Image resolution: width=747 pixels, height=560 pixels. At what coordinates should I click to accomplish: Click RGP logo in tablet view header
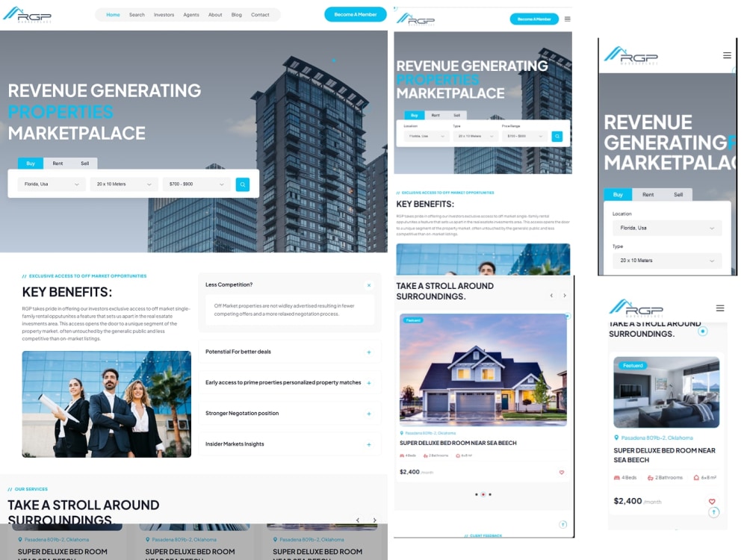(x=415, y=19)
